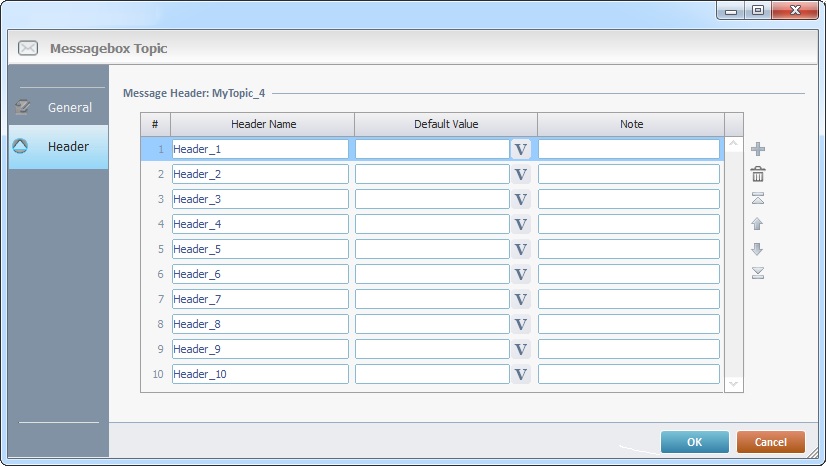Click the trash delete row icon
Image resolution: width=826 pixels, height=466 pixels.
tap(758, 174)
